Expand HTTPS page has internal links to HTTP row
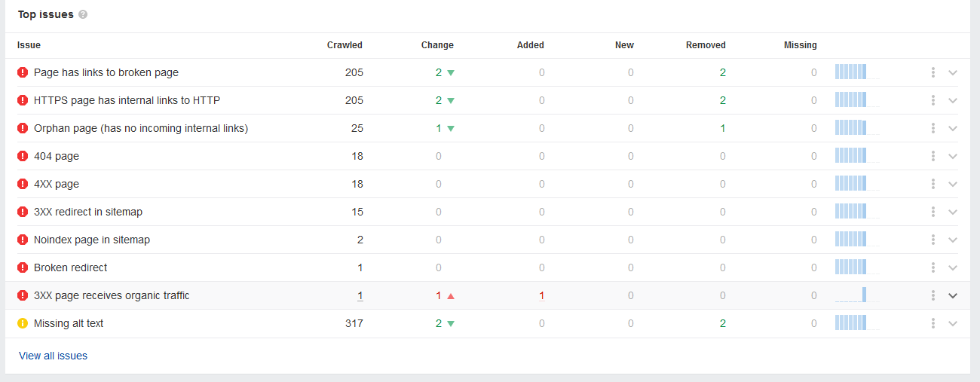 953,100
